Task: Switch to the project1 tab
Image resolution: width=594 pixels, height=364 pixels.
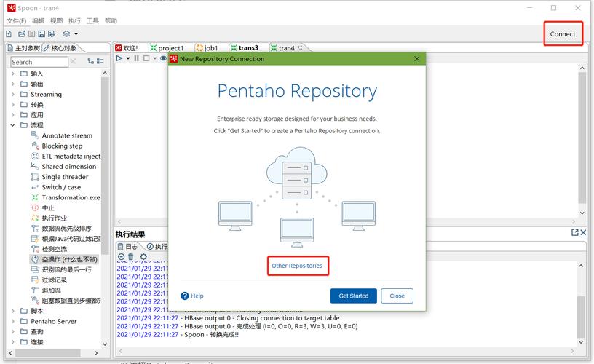Action: pyautogui.click(x=167, y=48)
